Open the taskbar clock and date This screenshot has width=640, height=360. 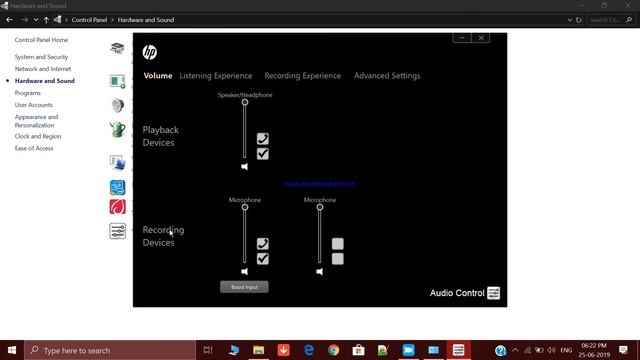click(594, 350)
